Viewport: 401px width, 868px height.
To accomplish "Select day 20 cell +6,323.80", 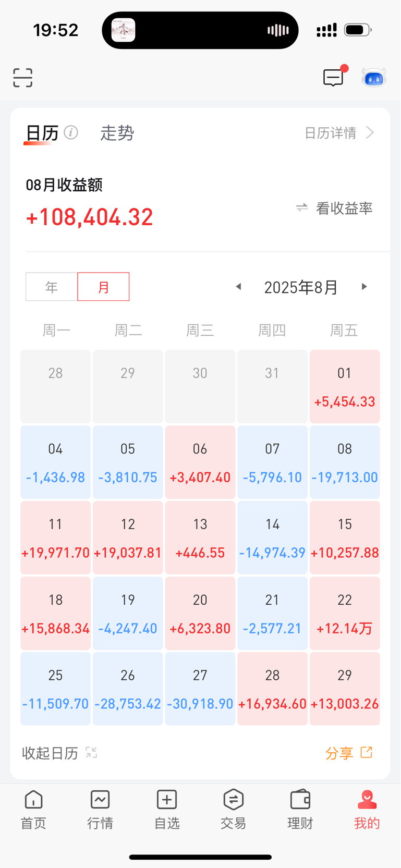I will (x=200, y=613).
